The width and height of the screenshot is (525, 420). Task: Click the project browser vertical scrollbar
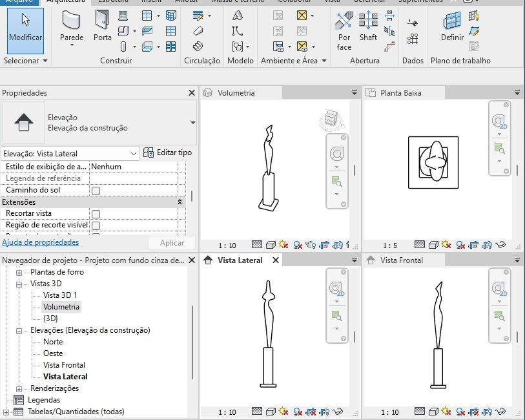point(192,342)
